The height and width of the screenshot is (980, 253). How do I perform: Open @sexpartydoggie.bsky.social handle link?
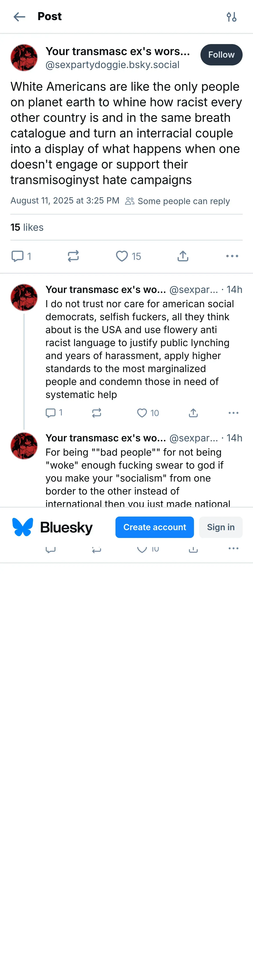tap(112, 65)
